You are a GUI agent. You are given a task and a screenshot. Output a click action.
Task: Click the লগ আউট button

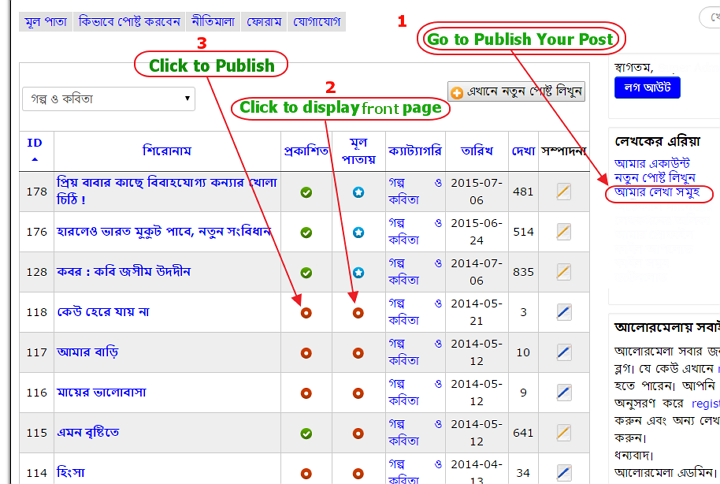pyautogui.click(x=646, y=87)
